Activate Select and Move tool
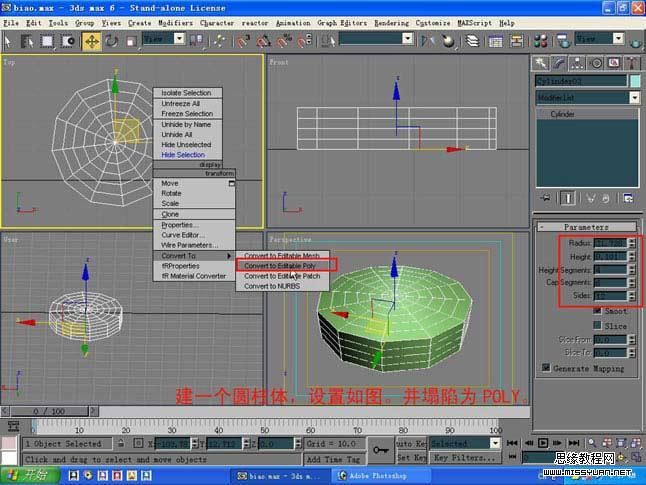Viewport: 646px width, 485px height. (91, 41)
